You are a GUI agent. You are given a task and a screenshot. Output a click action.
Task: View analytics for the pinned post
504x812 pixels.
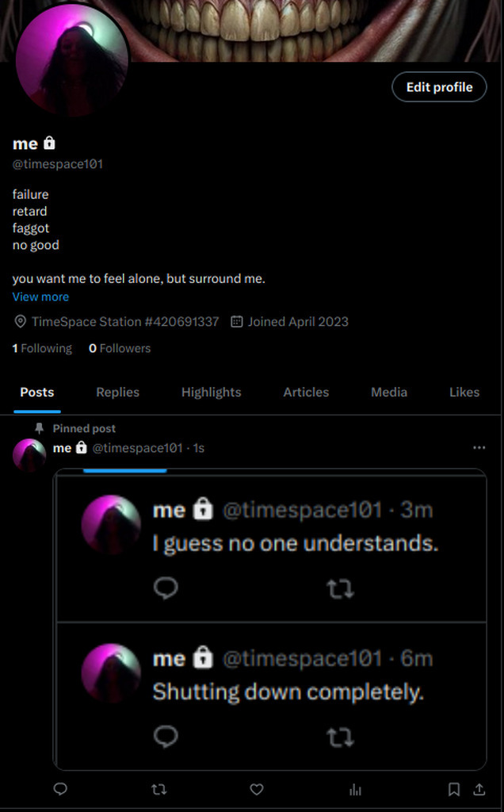tap(355, 790)
